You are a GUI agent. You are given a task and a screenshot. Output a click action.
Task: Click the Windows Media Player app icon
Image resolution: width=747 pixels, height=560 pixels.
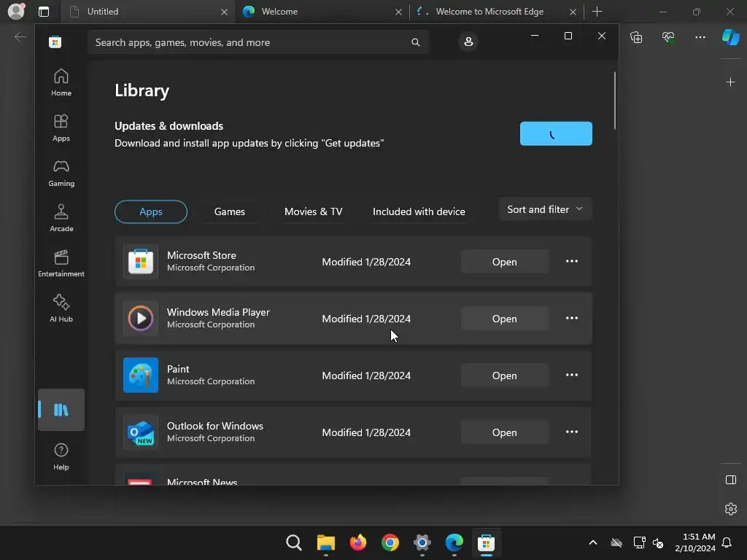coord(141,318)
